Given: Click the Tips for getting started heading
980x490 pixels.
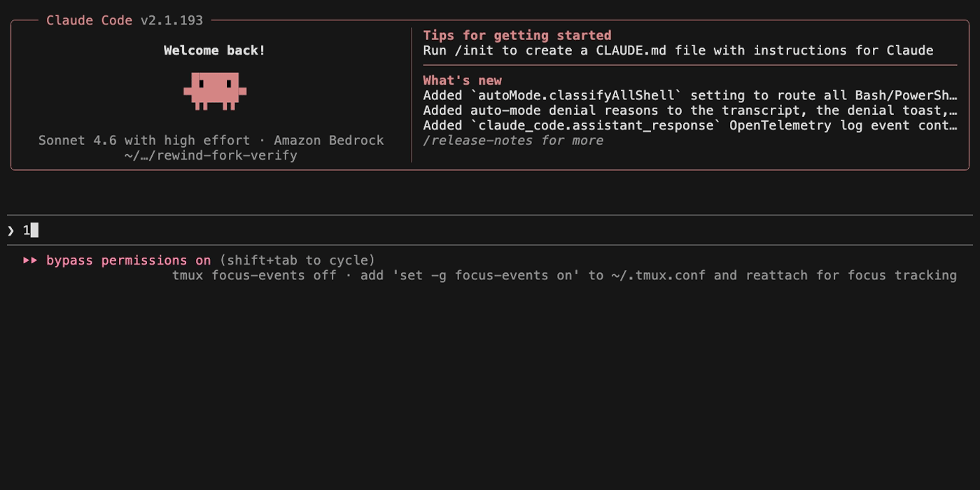Looking at the screenshot, I should coord(517,35).
